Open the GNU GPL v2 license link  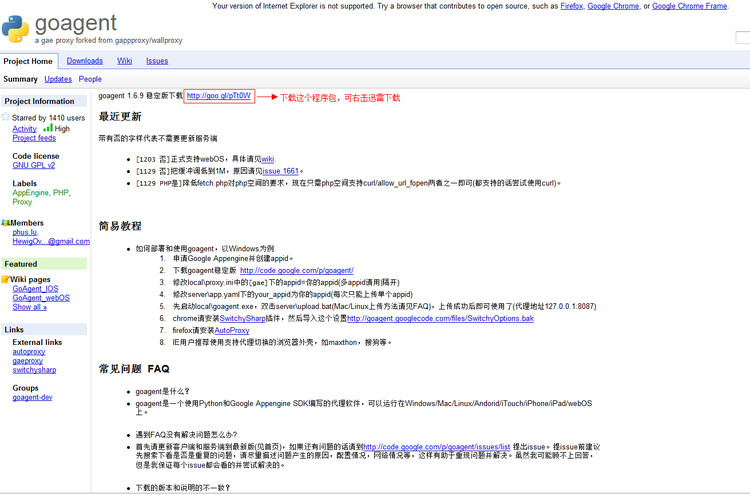(x=33, y=165)
